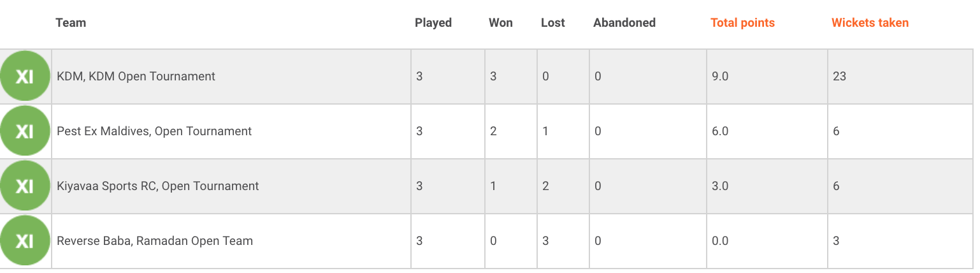Click KDM's wickets taken value 23
Image resolution: width=980 pixels, height=273 pixels.
coord(839,77)
